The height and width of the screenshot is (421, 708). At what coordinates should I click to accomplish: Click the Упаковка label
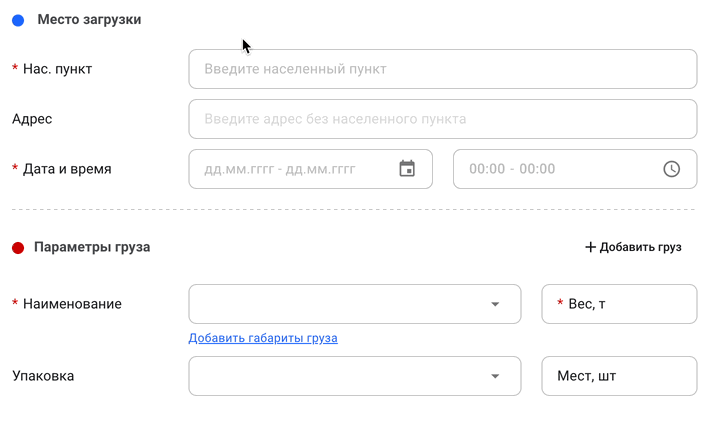[43, 376]
